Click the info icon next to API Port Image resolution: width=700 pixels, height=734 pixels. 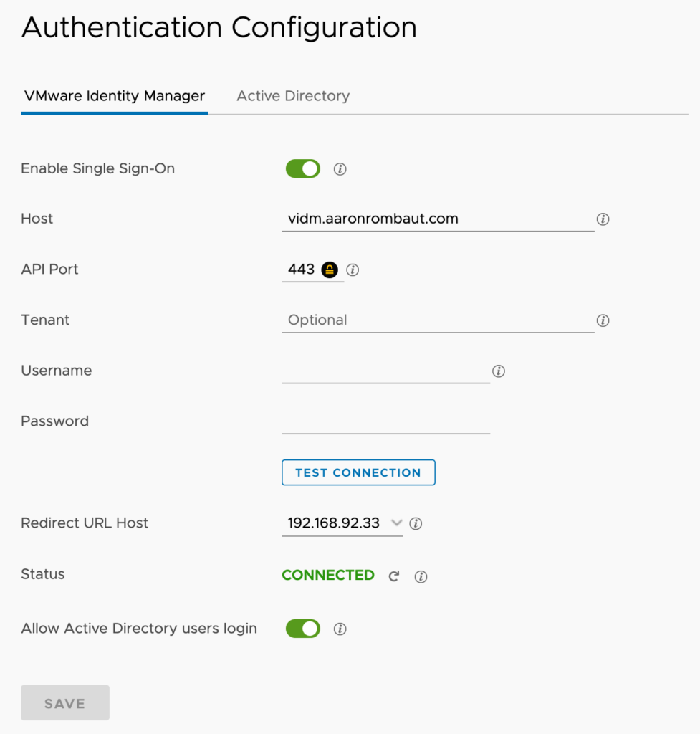click(x=353, y=270)
